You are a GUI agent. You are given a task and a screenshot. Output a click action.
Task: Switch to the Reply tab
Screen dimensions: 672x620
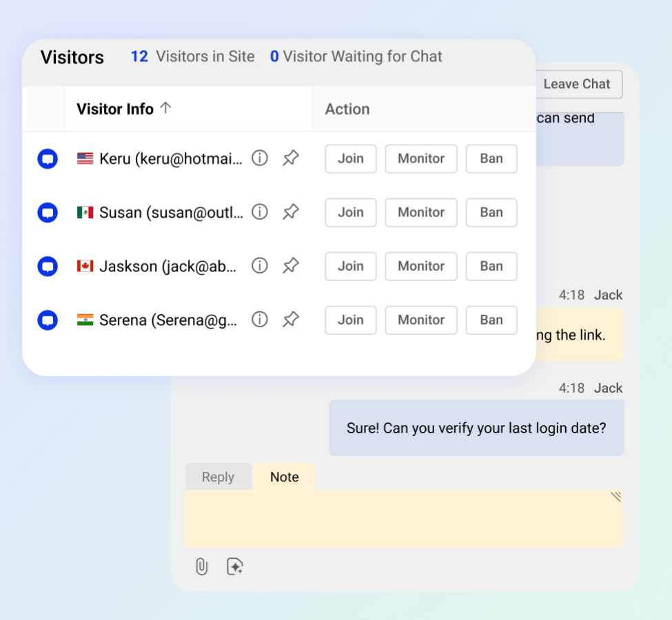tap(218, 477)
